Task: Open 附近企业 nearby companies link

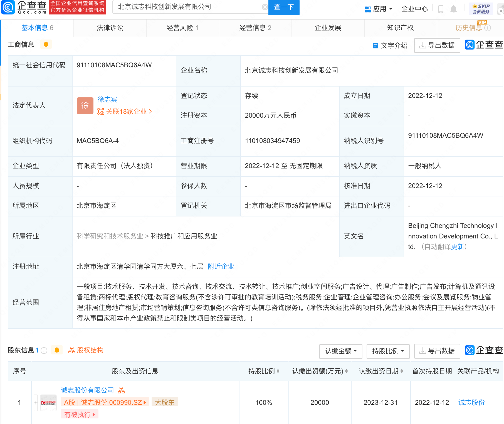Action: (221, 267)
